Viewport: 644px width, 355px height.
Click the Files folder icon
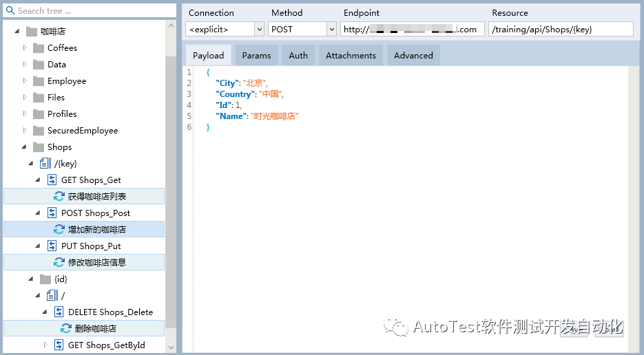[x=39, y=97]
